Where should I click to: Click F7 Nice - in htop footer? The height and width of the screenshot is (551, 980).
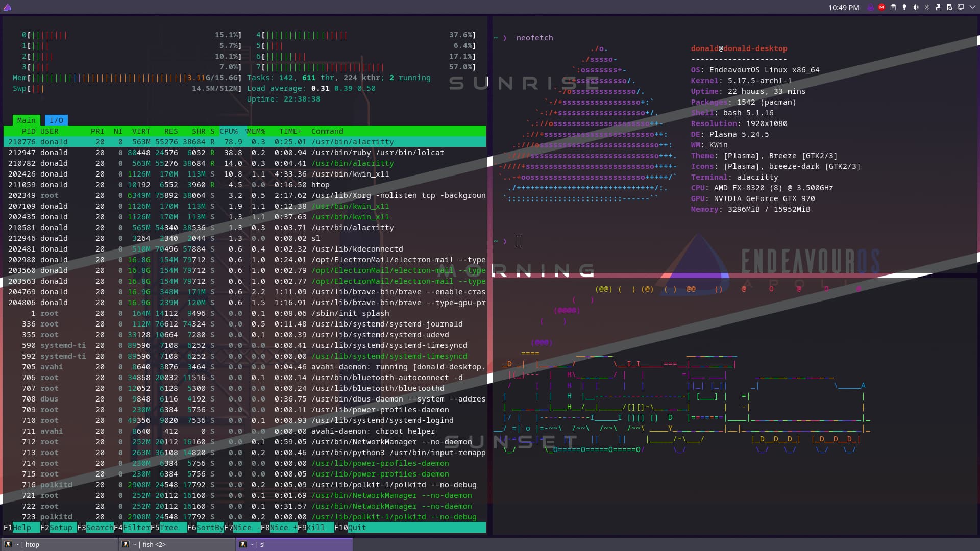tap(242, 528)
